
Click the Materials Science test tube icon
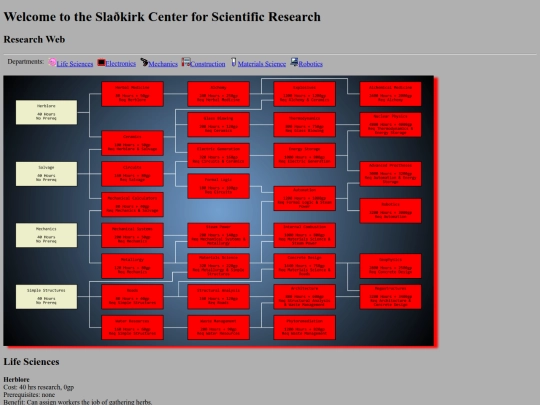coord(233,62)
